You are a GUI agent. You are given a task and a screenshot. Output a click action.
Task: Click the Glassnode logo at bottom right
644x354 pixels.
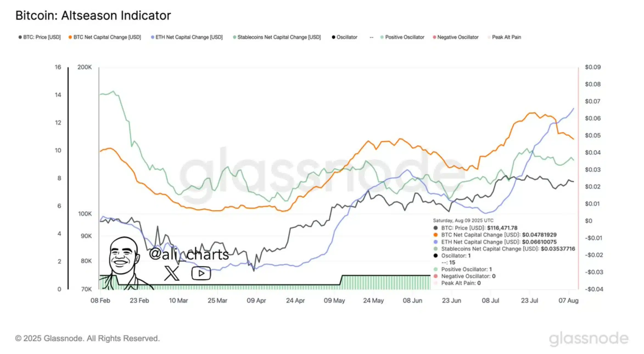(589, 338)
